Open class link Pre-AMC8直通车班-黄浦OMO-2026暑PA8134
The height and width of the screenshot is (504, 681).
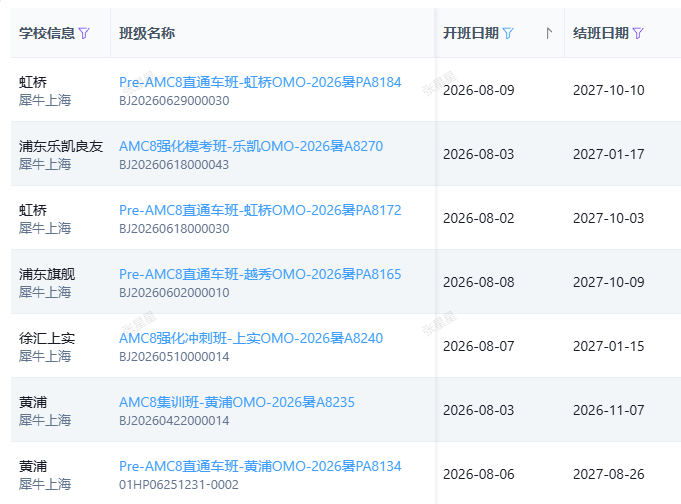(x=260, y=466)
